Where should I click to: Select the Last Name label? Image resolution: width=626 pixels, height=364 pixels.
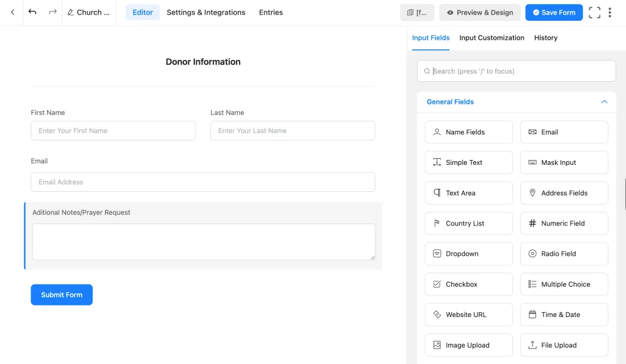tap(227, 112)
